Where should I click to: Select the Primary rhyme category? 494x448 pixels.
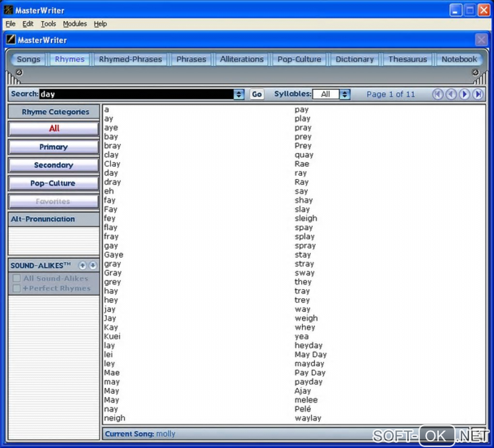coord(54,147)
